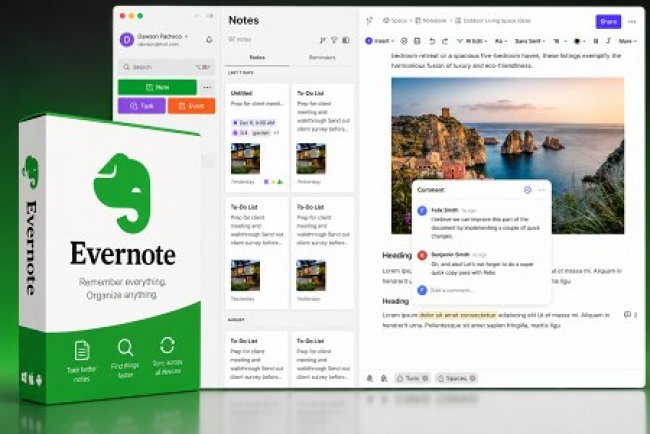
Task: Click the 'Notes' title heading
Action: click(244, 20)
